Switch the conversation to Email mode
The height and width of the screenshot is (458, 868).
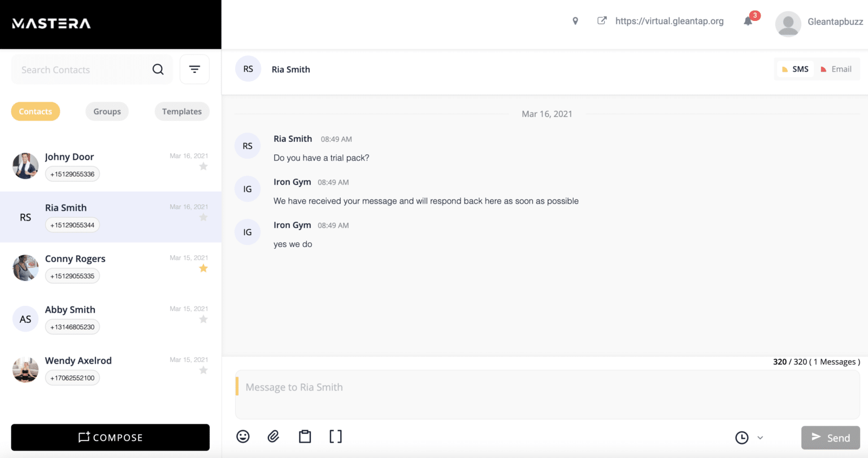click(837, 68)
